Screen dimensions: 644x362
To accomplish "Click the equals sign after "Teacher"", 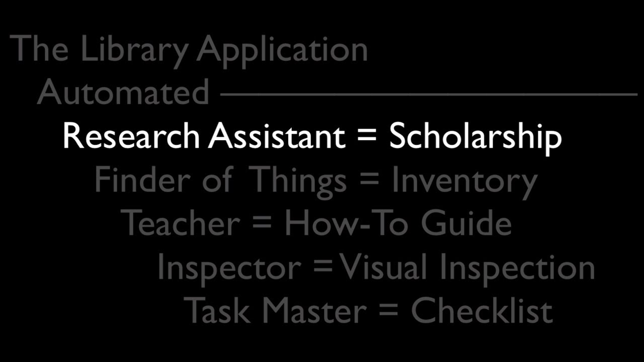I will pos(262,224).
